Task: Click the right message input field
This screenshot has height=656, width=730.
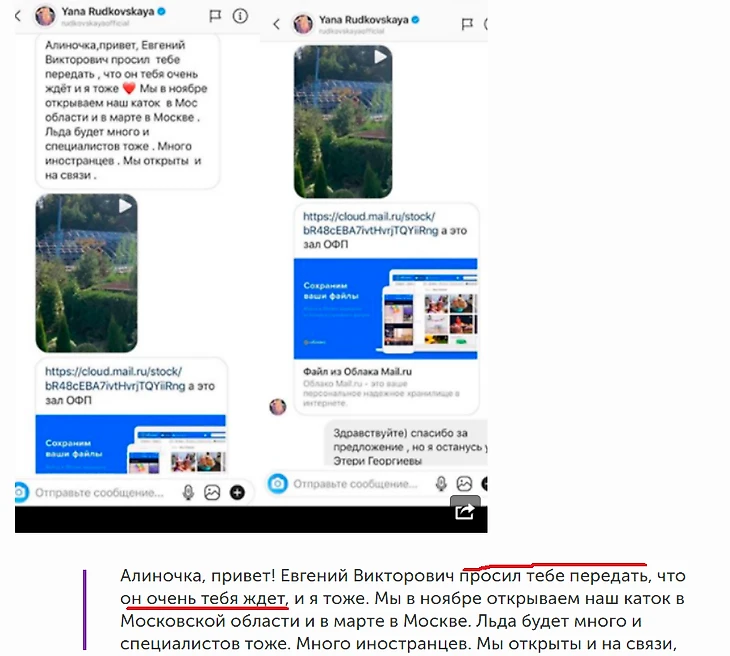Action: tap(356, 484)
